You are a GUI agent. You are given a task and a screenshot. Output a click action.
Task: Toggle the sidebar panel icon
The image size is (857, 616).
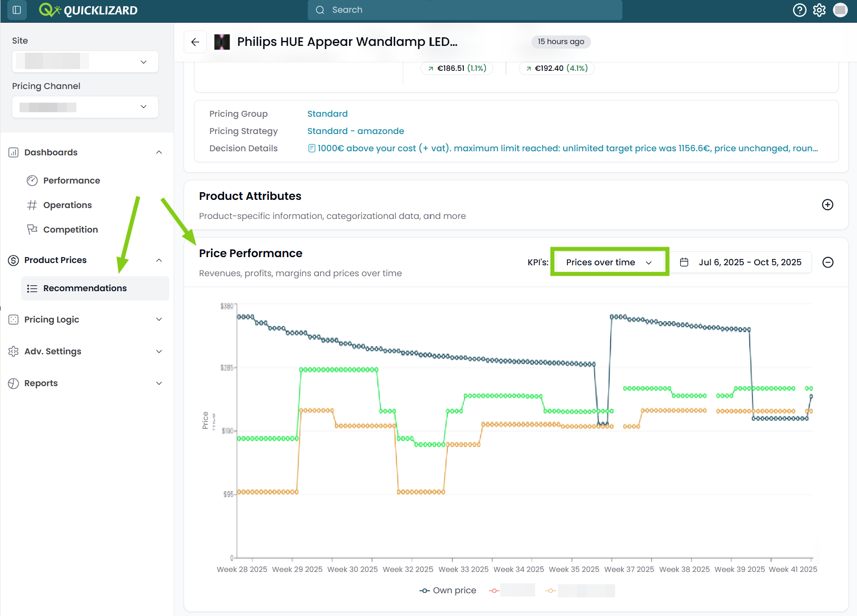pyautogui.click(x=17, y=10)
